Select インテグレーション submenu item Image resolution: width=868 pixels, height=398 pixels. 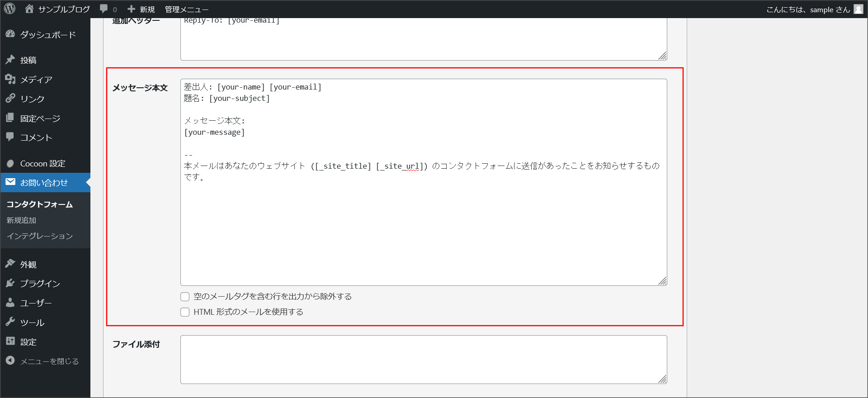pyautogui.click(x=40, y=236)
